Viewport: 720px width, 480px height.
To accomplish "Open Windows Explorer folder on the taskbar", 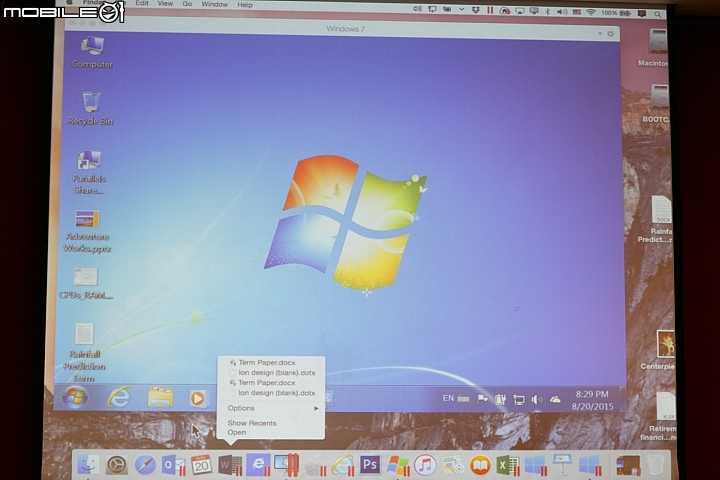I will (x=160, y=398).
